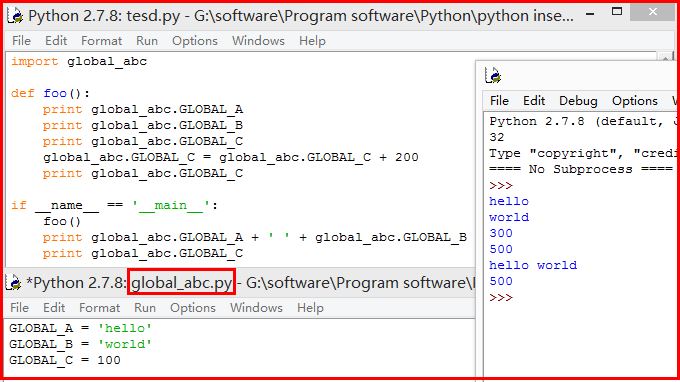Click the 'import global_abc' line
This screenshot has width=680, height=382.
pyautogui.click(x=79, y=62)
